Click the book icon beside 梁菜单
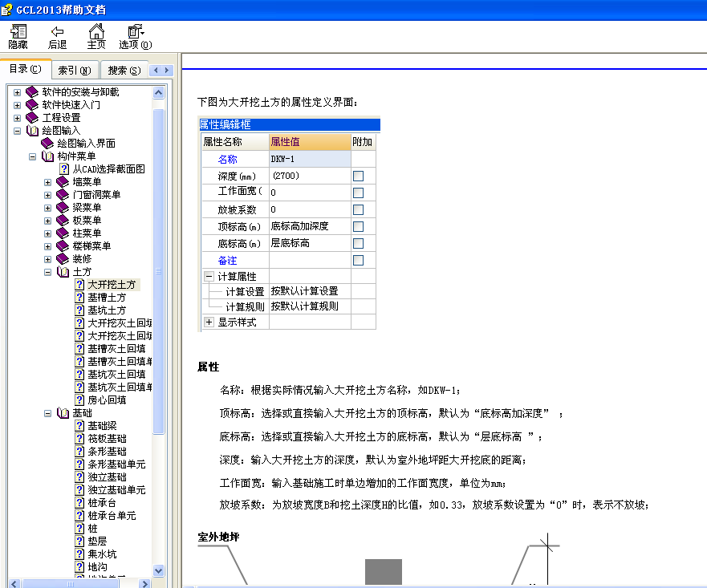The image size is (707, 588). pyautogui.click(x=63, y=208)
